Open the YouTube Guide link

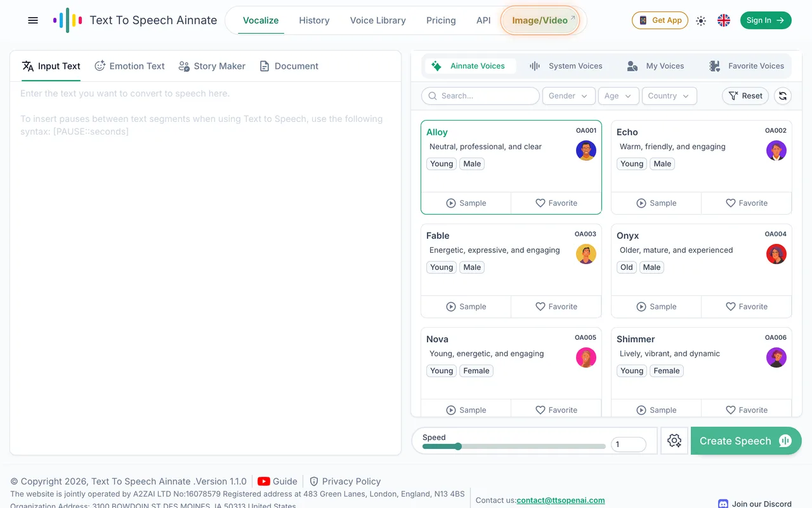[x=277, y=481]
